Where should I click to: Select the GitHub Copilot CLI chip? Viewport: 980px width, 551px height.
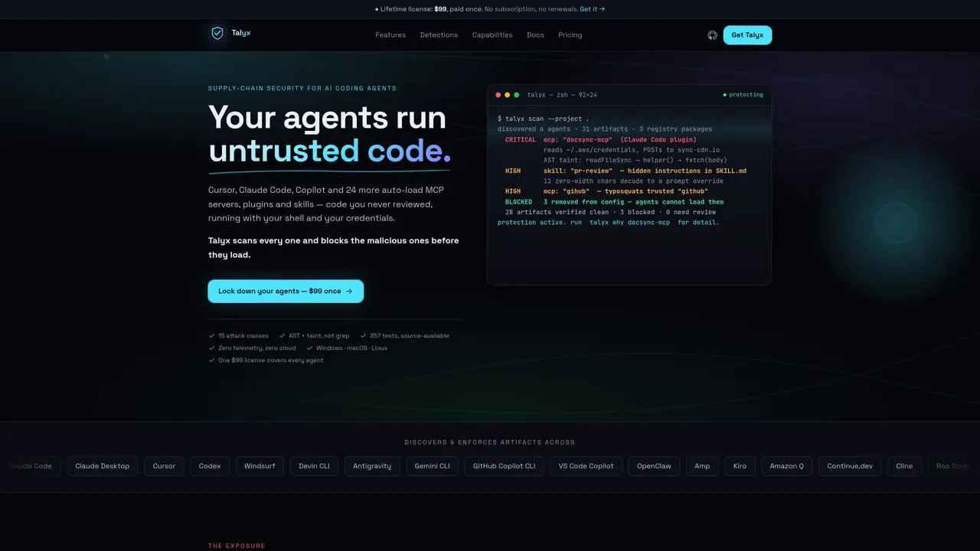(504, 466)
